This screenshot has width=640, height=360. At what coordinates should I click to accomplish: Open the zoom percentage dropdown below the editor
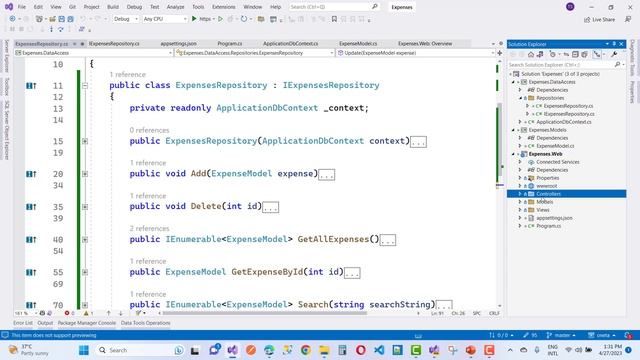[x=25, y=313]
